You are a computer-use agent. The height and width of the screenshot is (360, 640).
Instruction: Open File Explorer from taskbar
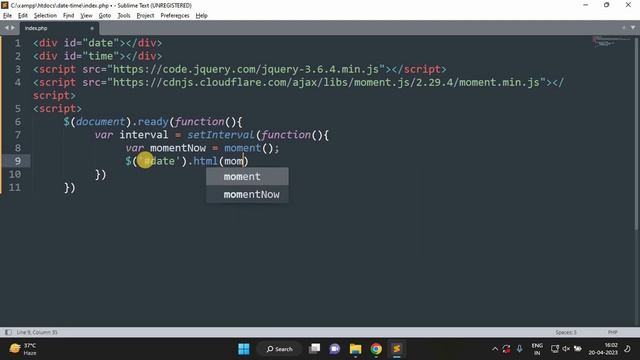point(356,349)
